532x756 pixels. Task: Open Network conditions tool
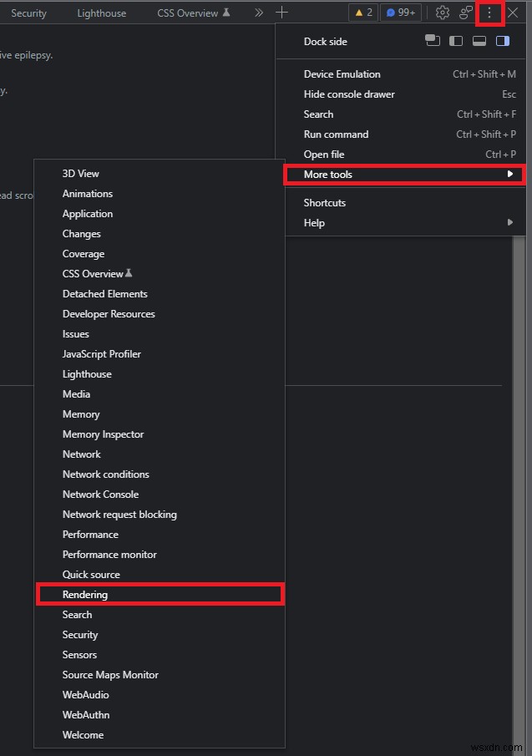105,474
